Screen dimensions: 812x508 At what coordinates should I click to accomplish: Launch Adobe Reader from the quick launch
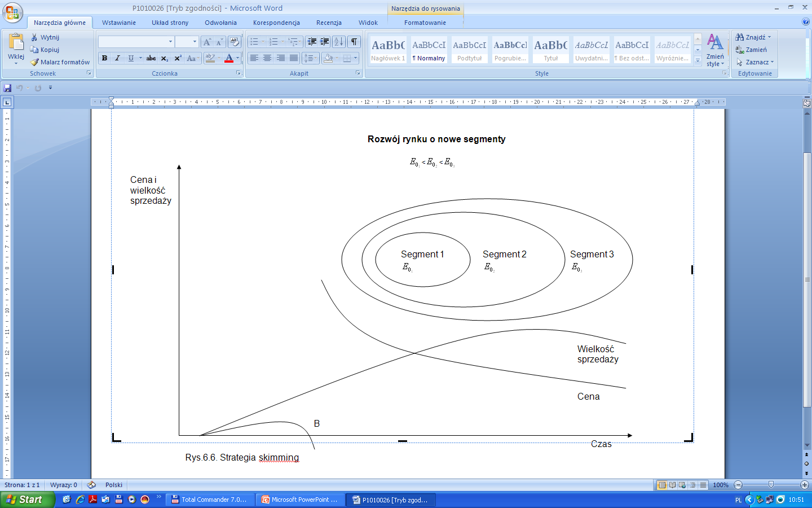92,500
